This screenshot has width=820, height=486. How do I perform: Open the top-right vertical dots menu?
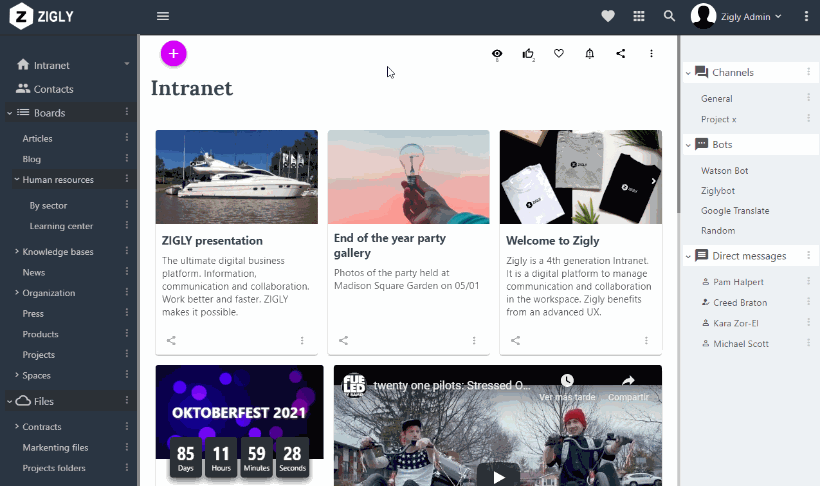tap(806, 16)
